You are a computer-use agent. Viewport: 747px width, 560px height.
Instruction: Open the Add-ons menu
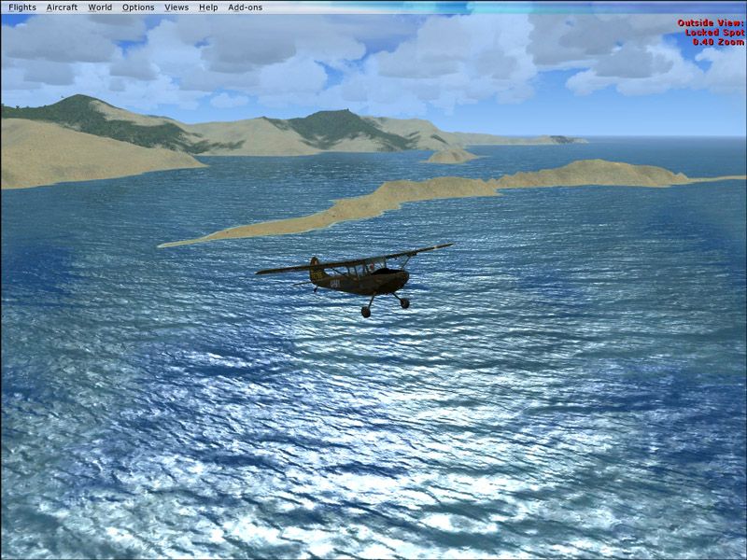pos(246,7)
